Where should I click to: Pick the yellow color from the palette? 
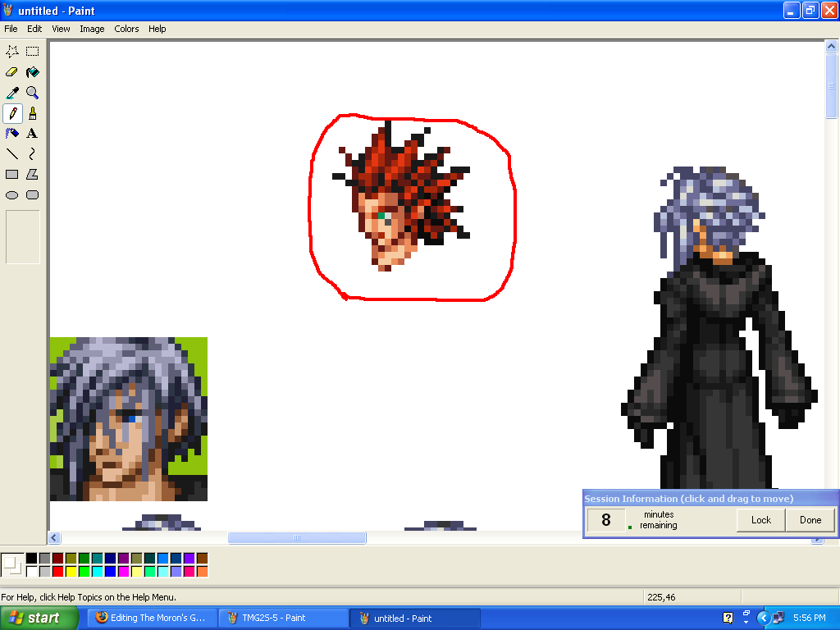pos(71,572)
